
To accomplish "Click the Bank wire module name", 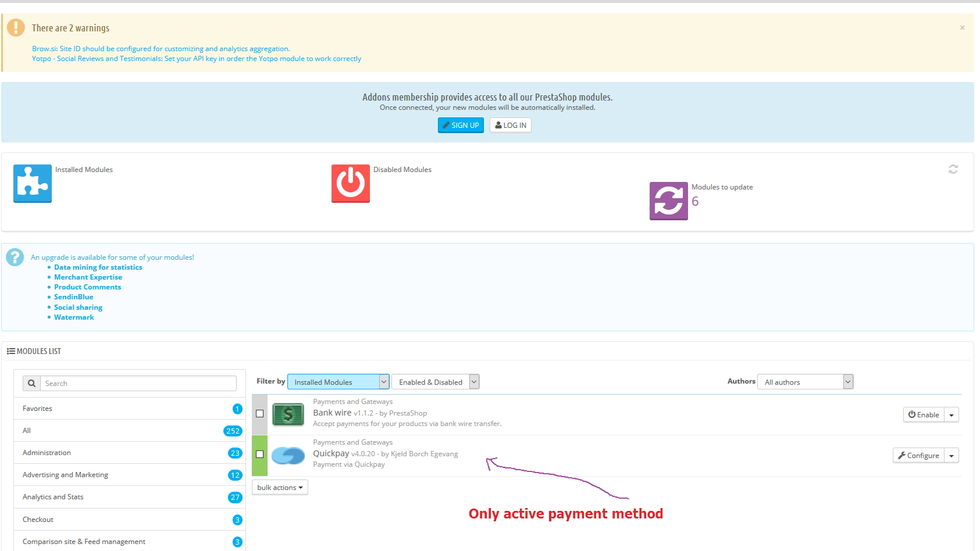I will click(x=332, y=413).
